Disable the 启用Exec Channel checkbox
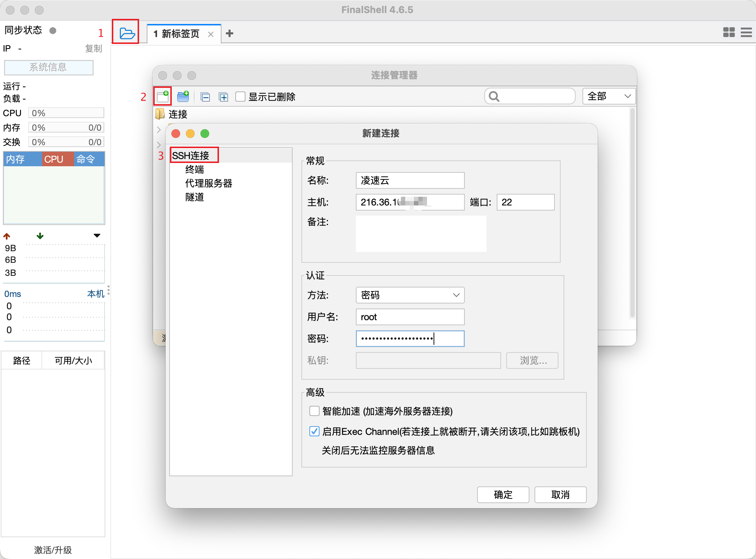 pos(314,431)
